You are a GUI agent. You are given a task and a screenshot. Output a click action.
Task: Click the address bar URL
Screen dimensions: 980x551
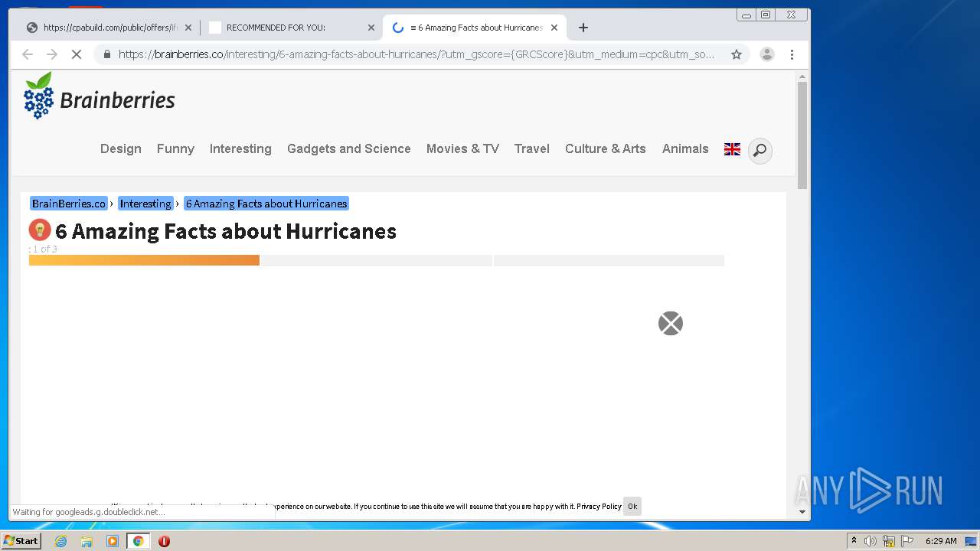coord(416,54)
